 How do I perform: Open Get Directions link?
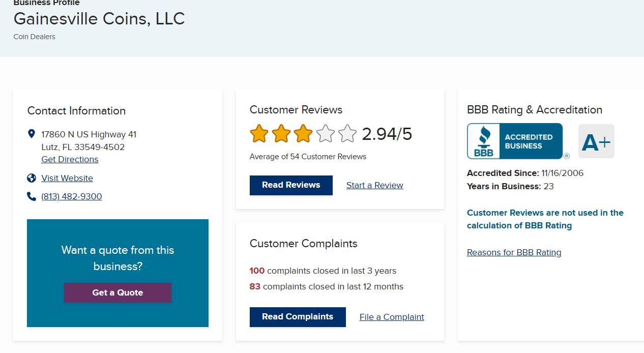coord(70,159)
